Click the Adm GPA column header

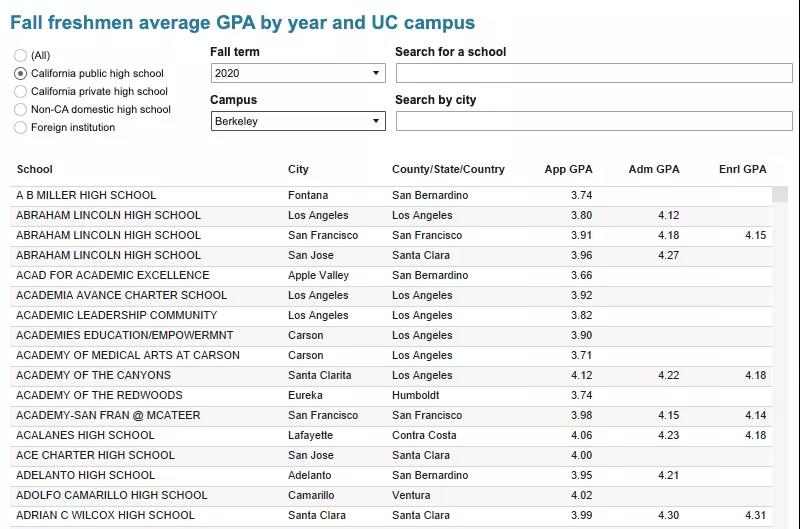coord(653,169)
